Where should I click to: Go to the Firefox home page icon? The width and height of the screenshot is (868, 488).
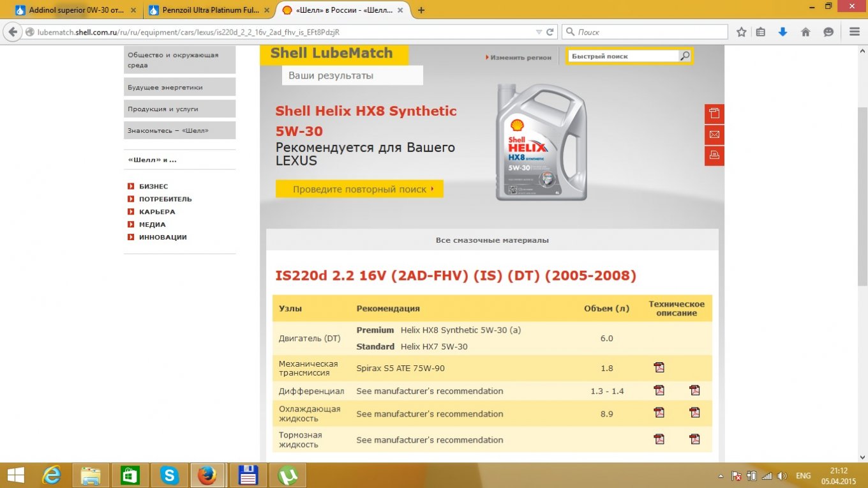tap(805, 32)
